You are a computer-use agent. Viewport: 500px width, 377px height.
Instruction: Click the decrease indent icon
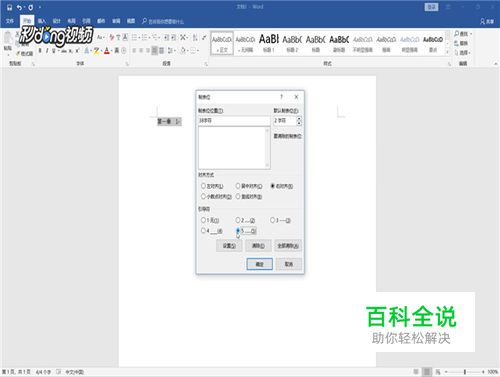166,37
